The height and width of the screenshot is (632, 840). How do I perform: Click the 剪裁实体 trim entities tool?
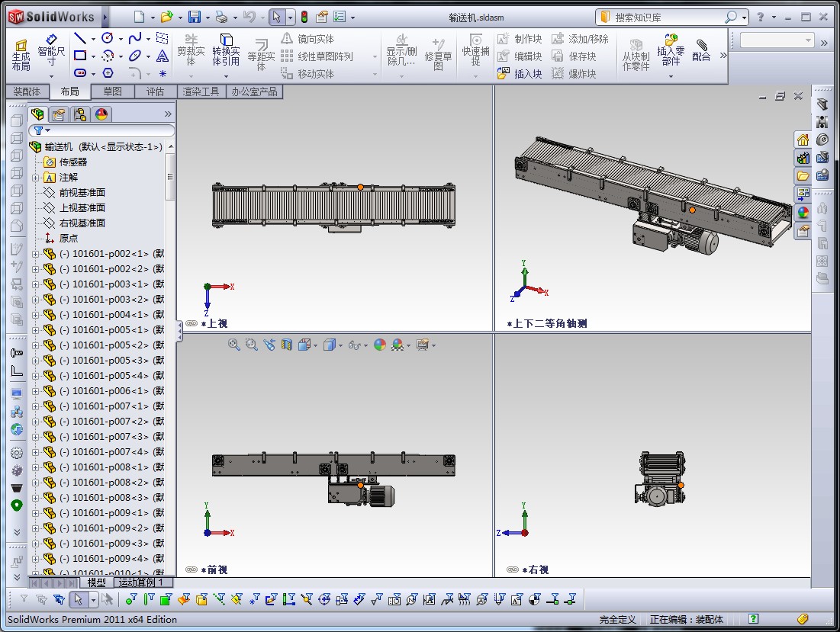click(191, 50)
